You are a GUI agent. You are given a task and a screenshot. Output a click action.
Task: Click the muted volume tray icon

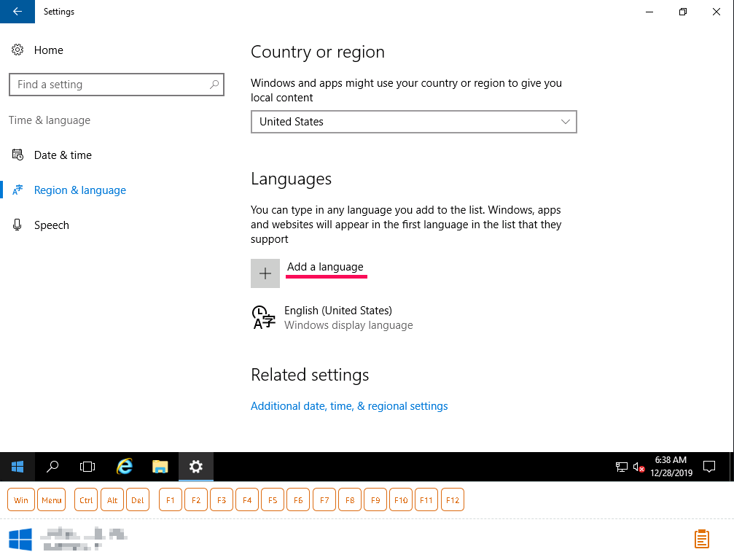[639, 467]
